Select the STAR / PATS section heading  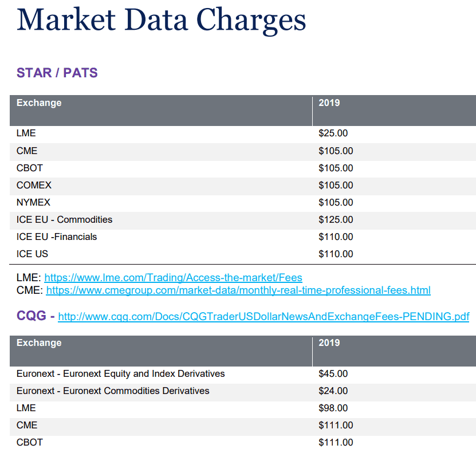tap(57, 73)
